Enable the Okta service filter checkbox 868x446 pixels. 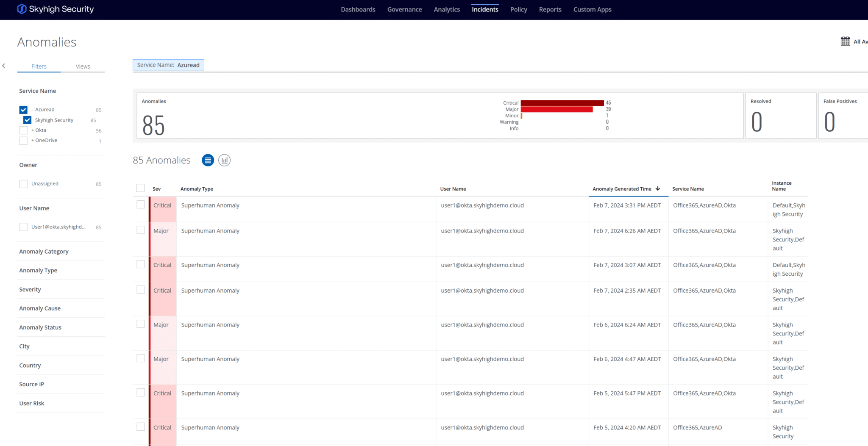click(x=23, y=130)
